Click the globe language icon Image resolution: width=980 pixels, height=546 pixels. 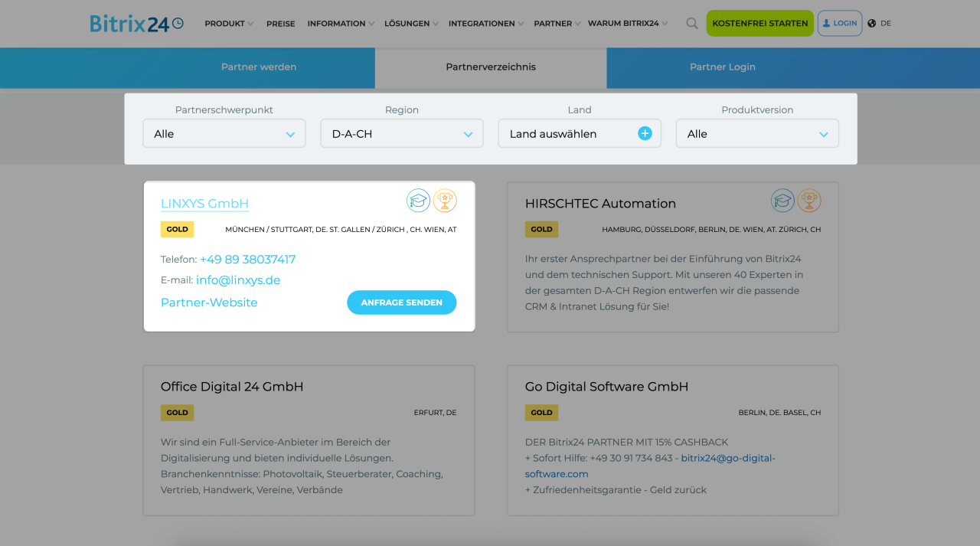click(x=872, y=24)
